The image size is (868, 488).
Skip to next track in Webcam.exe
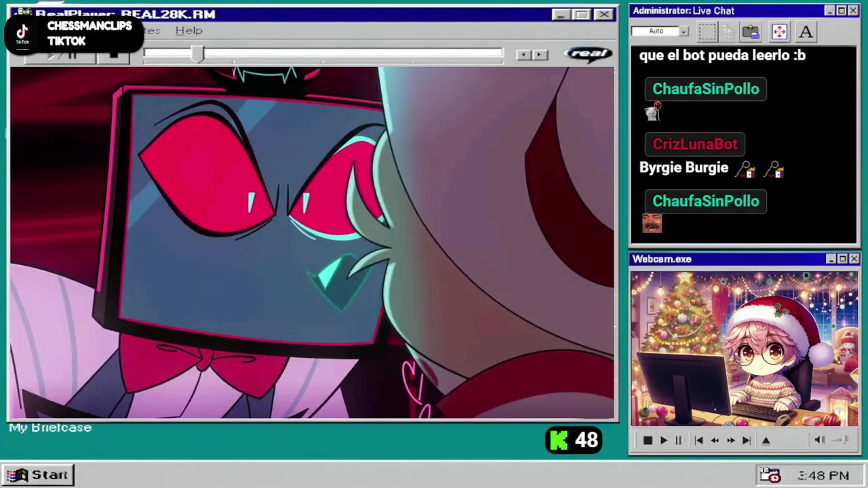[x=746, y=441]
